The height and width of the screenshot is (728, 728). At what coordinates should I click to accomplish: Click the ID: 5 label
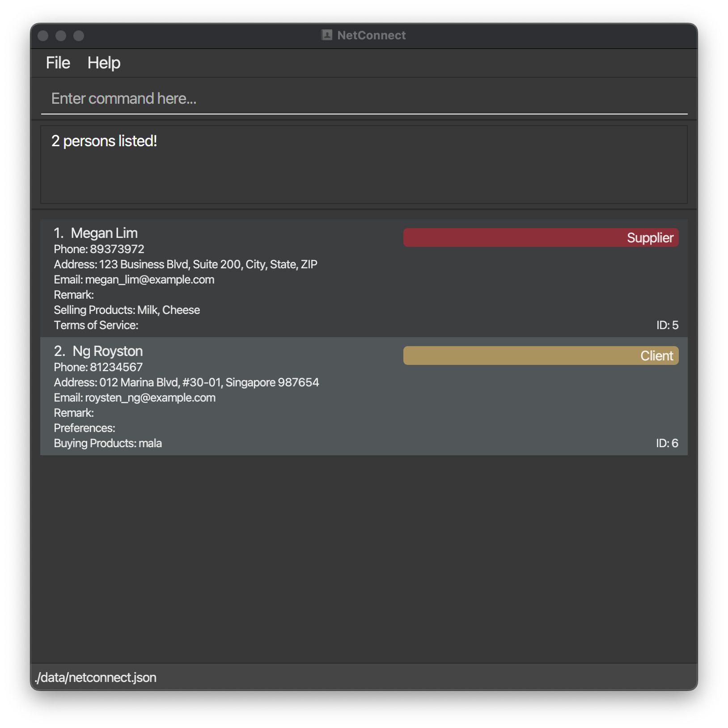(667, 325)
